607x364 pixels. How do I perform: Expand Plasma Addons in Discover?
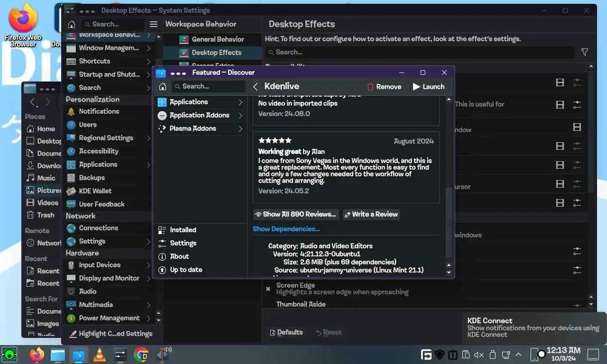pyautogui.click(x=240, y=128)
